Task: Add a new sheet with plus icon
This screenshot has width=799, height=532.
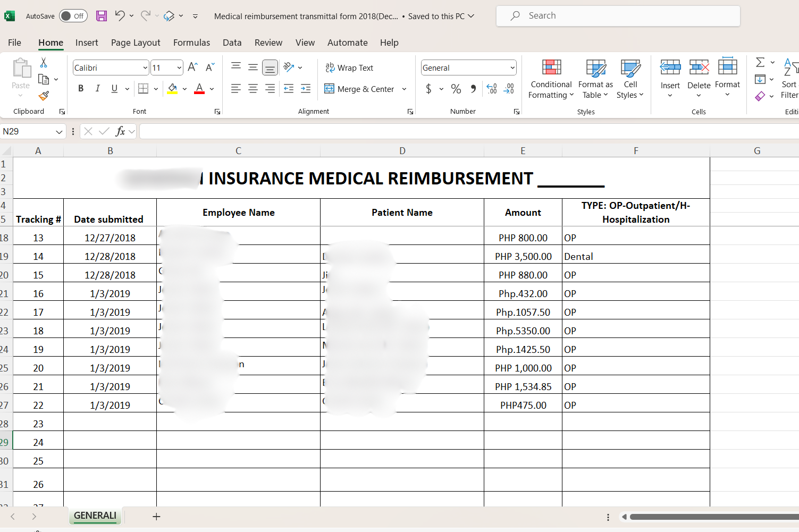Action: point(156,517)
